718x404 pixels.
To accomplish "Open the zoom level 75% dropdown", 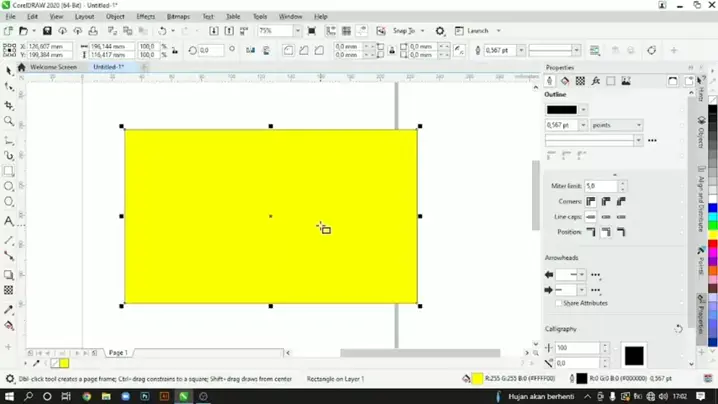I will [296, 31].
